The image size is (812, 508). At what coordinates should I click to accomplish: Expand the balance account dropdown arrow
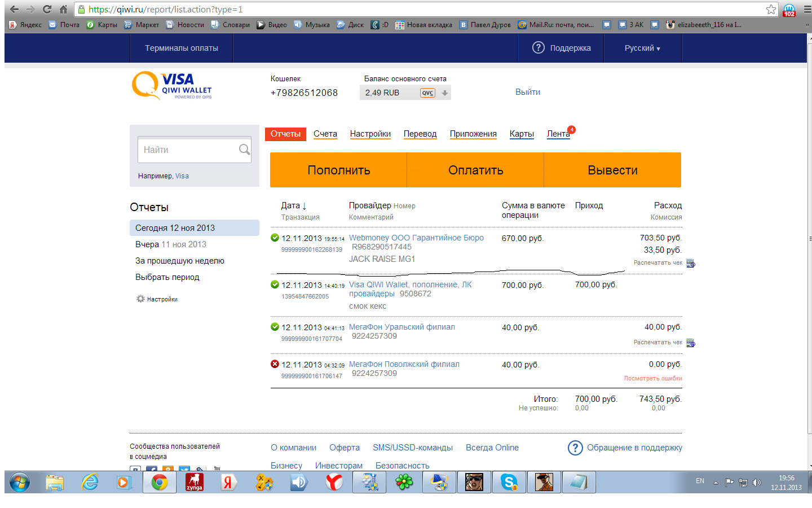(x=445, y=93)
